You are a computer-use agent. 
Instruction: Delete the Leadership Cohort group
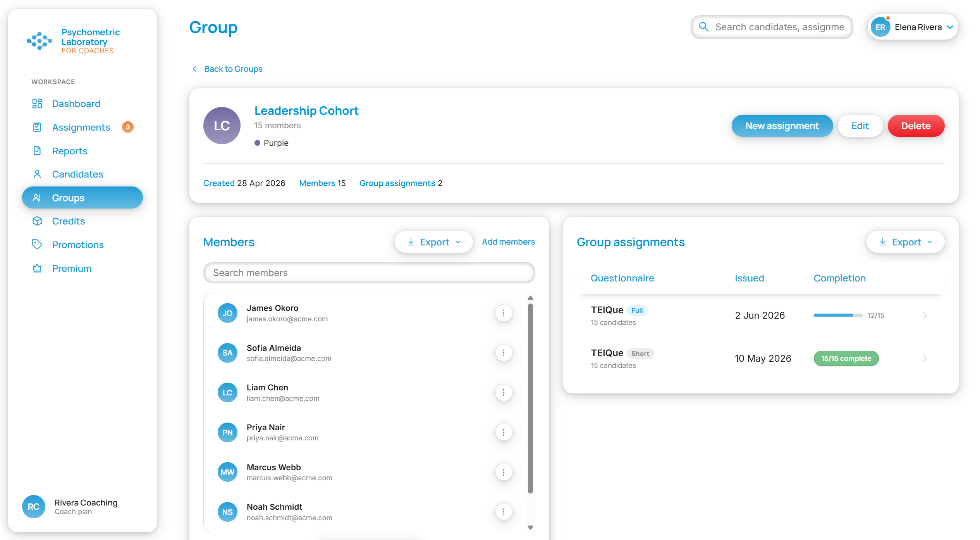tap(916, 126)
